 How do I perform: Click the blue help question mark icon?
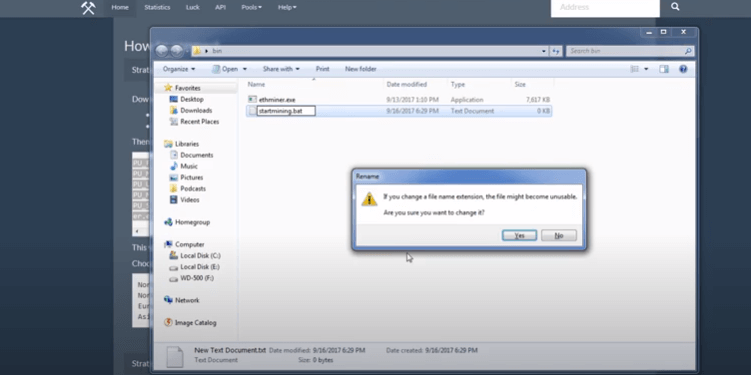point(683,69)
